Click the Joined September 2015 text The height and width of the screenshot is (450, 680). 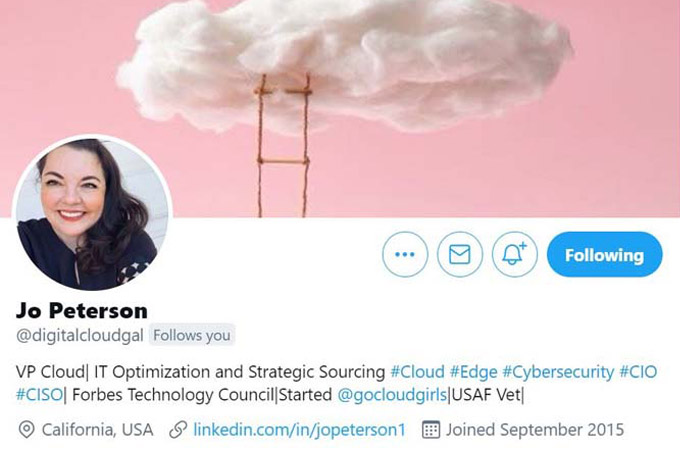coord(535,430)
